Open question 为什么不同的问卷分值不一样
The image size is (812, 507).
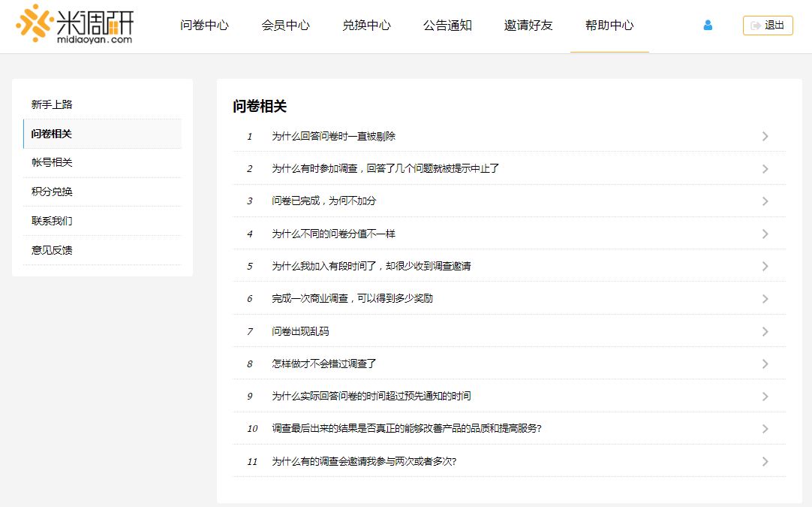pos(333,234)
